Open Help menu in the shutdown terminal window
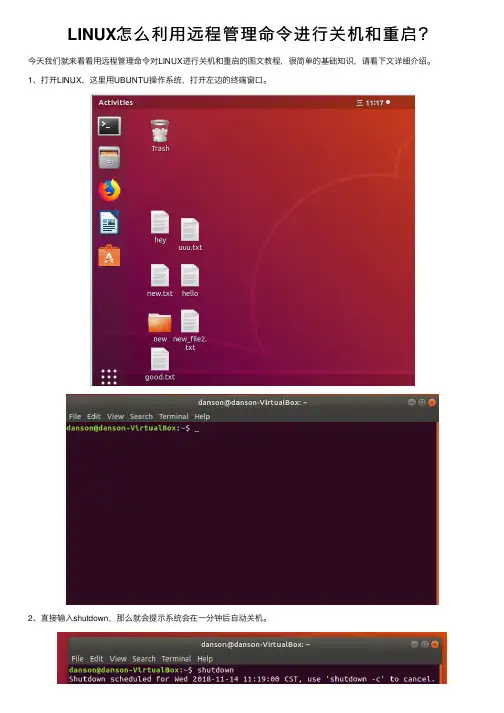 click(x=205, y=659)
